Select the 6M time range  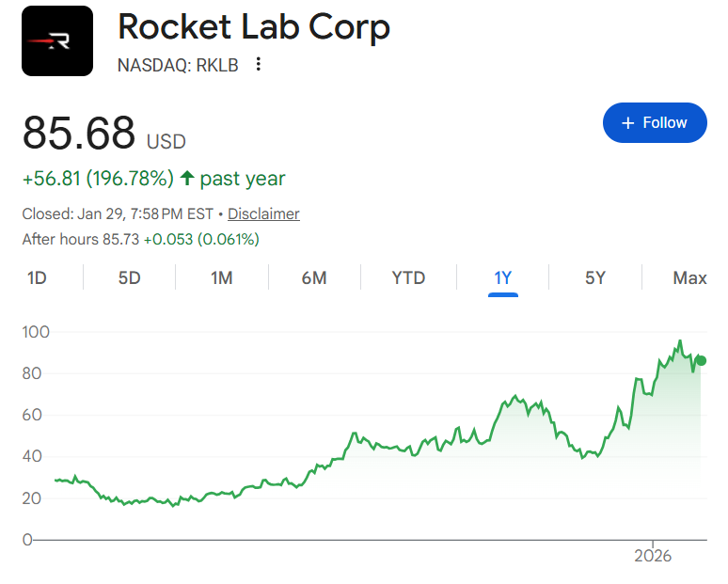click(314, 277)
